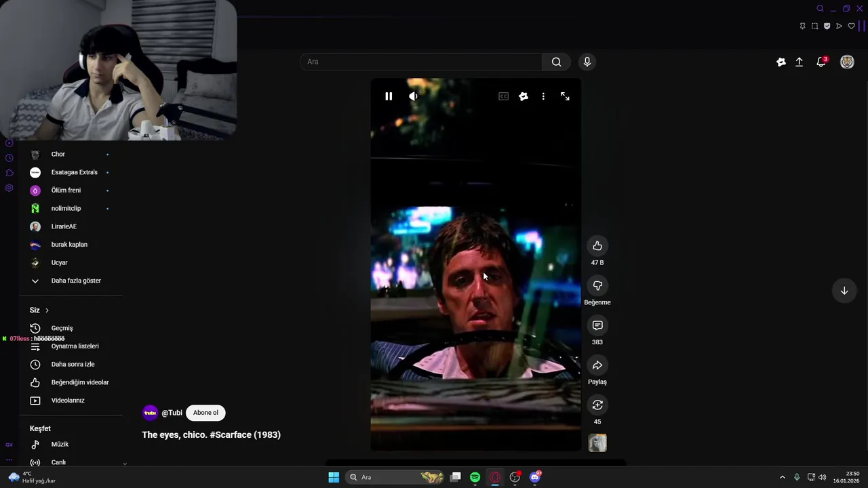Click the Paylaş share arrow
The image size is (868, 488).
597,365
